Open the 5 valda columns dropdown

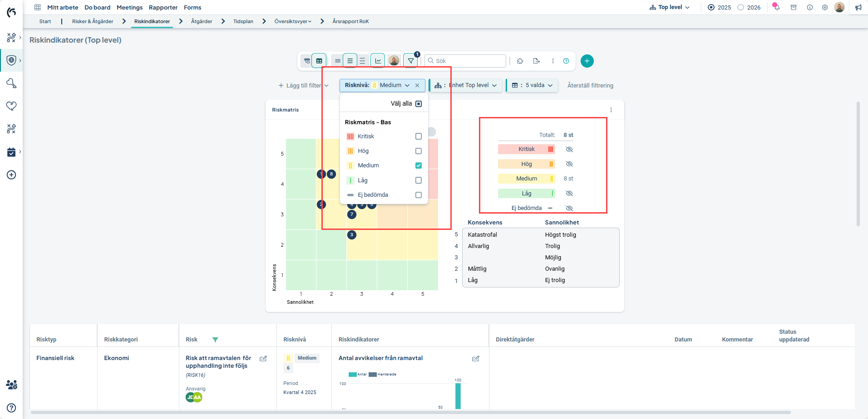tap(532, 85)
